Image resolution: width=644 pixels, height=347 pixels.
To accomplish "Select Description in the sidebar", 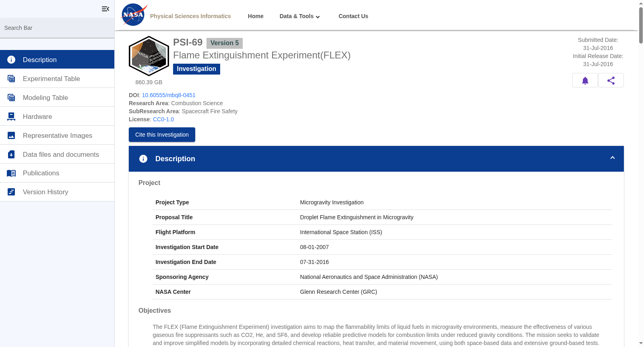I will [57, 60].
